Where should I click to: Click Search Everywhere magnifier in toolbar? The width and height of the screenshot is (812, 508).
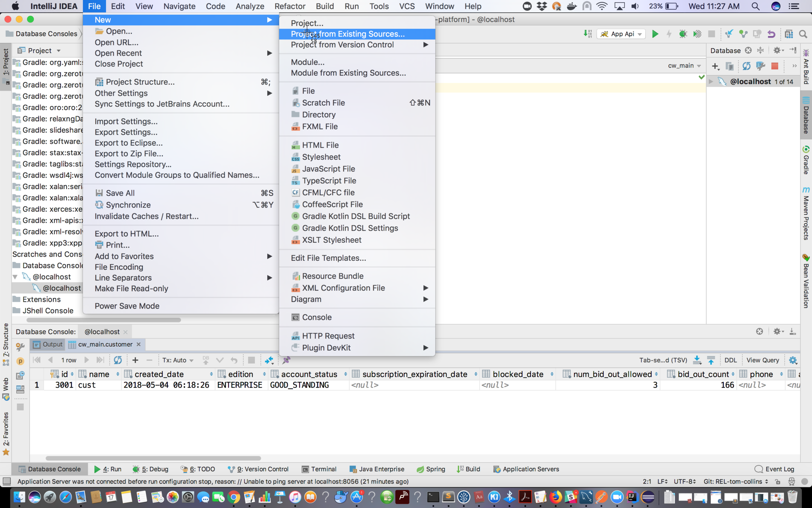coord(803,34)
